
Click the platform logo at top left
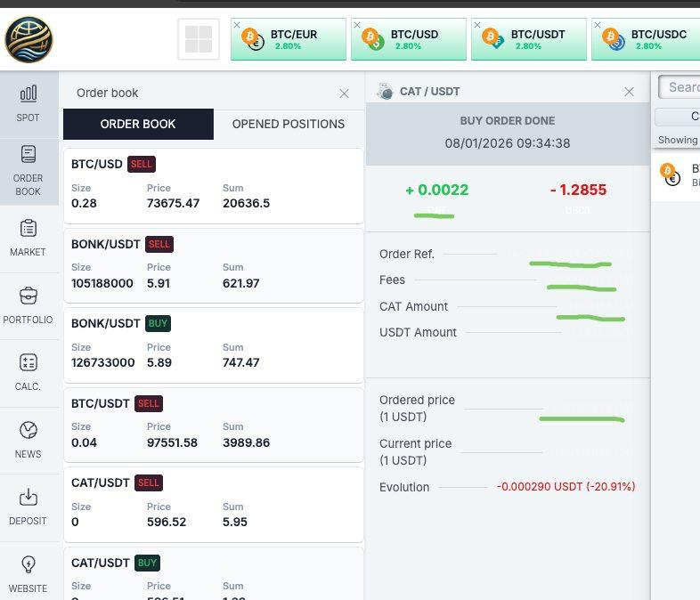click(29, 39)
